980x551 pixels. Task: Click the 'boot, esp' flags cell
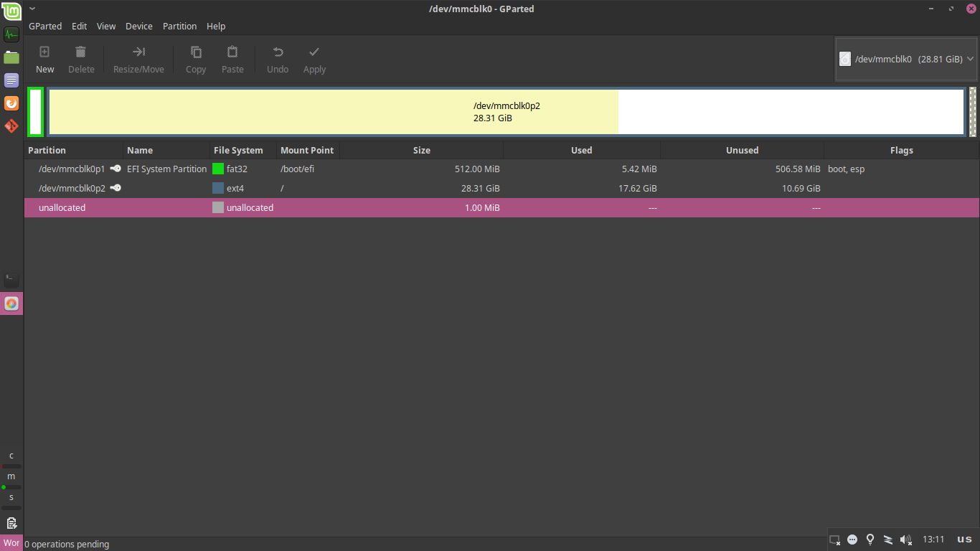pyautogui.click(x=847, y=169)
